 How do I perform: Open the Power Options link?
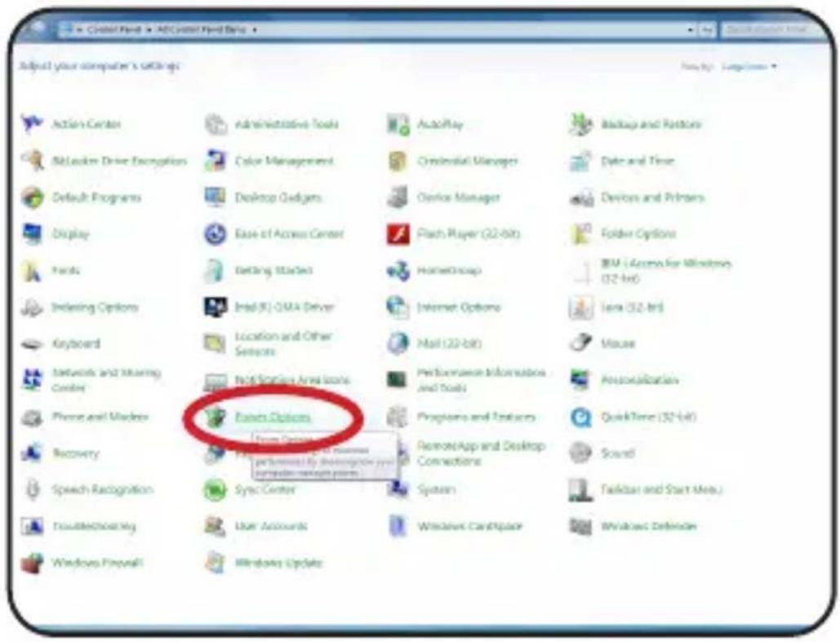(273, 417)
